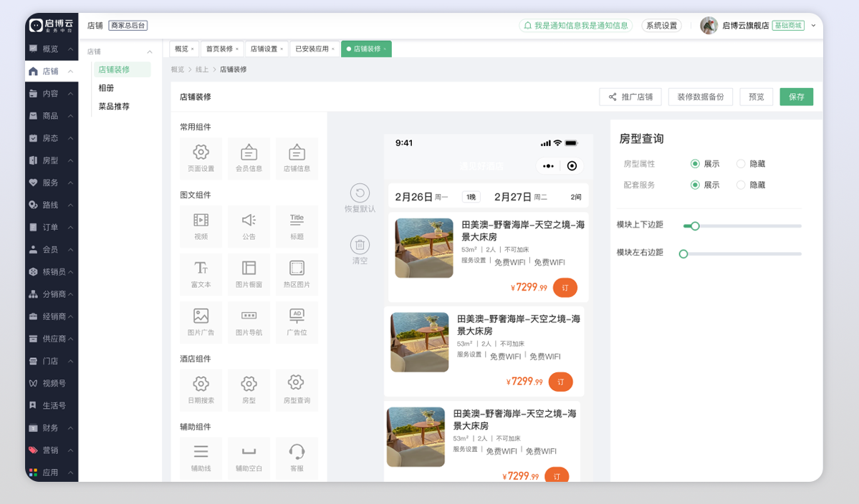Click the 模块上下边距 slider handle

coord(694,226)
